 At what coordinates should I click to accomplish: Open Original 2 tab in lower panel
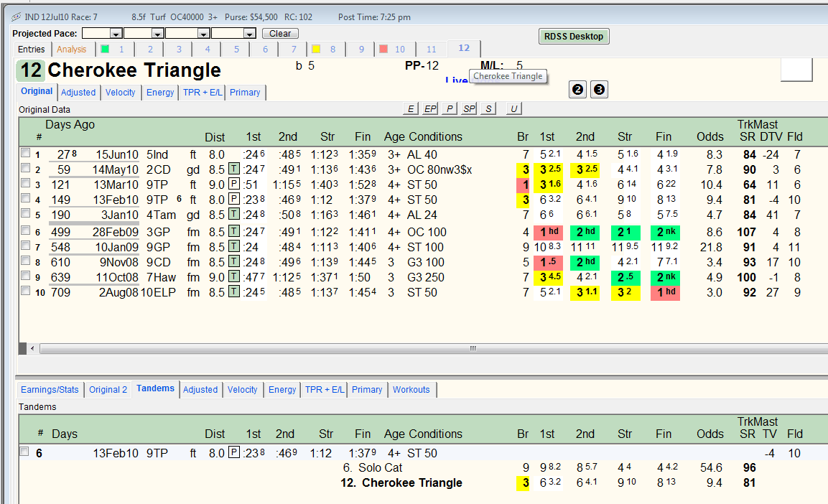point(108,389)
